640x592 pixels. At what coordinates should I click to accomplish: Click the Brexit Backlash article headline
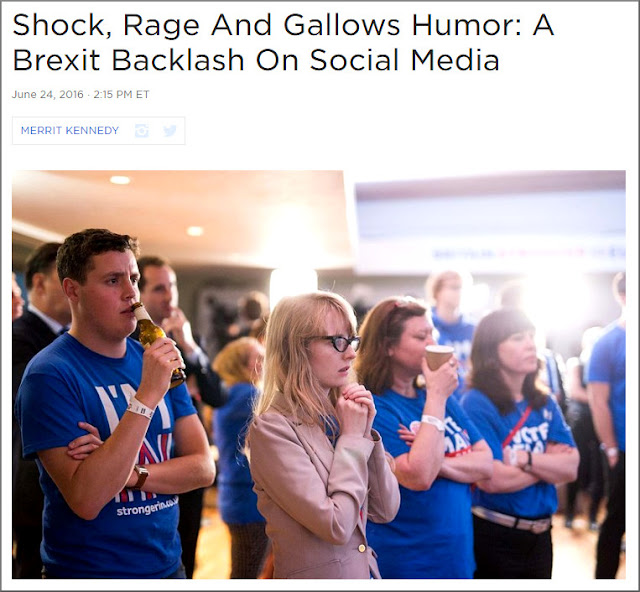click(x=283, y=42)
